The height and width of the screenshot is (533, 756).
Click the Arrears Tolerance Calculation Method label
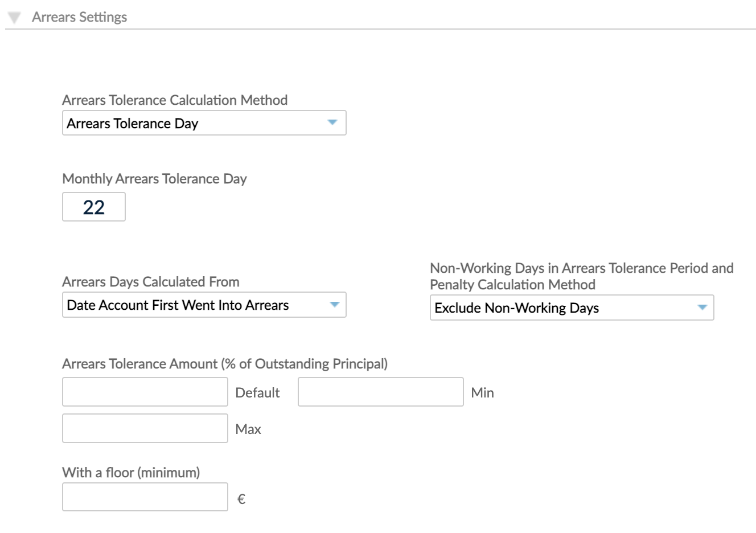[175, 100]
